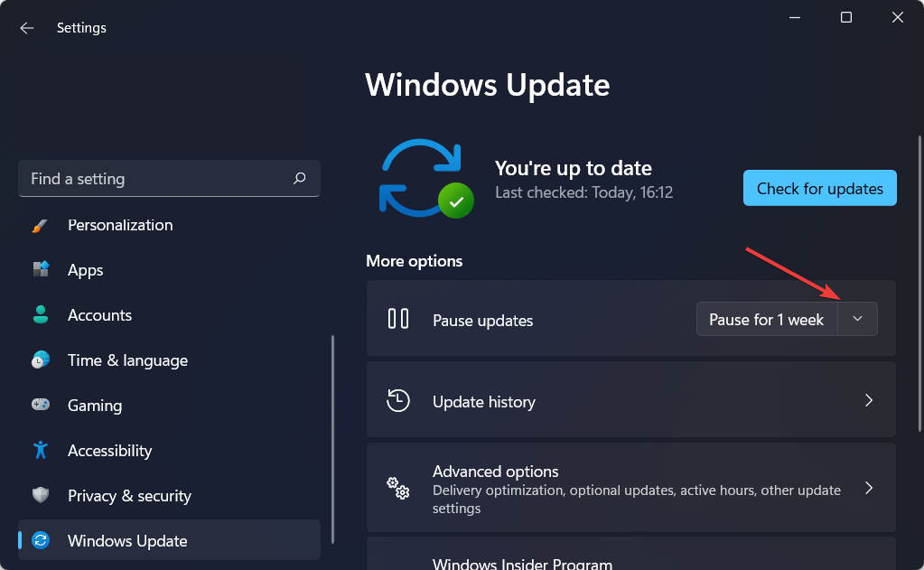Go back with the Settings back arrow
This screenshot has height=570, width=924.
[26, 28]
